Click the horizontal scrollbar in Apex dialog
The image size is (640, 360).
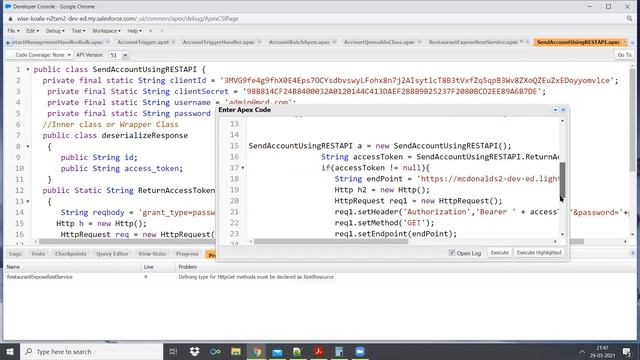331,242
